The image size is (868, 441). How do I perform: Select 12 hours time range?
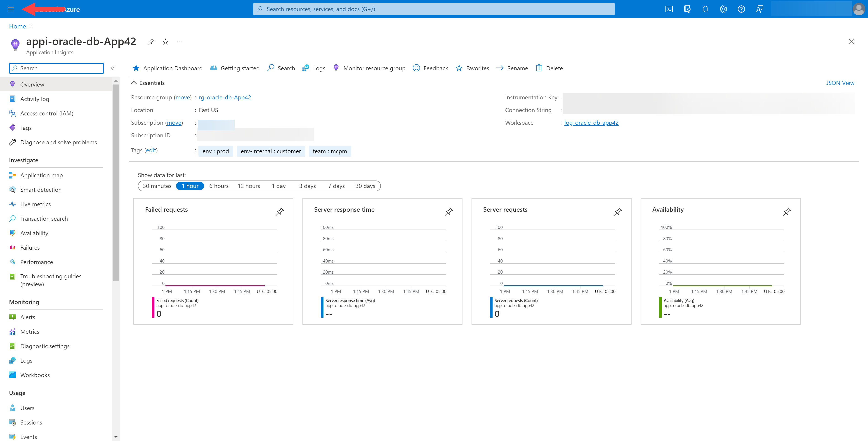(x=249, y=186)
